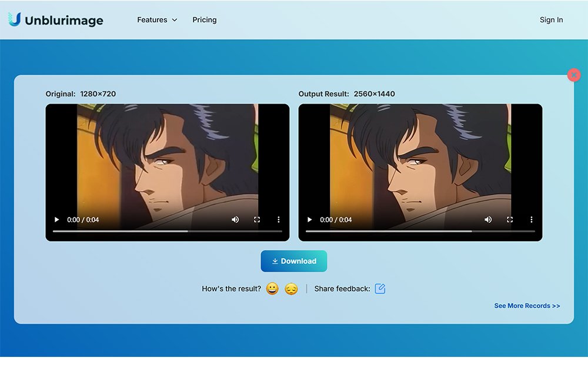Play the original 1280×720 video
This screenshot has height=374, width=588.
pyautogui.click(x=57, y=220)
